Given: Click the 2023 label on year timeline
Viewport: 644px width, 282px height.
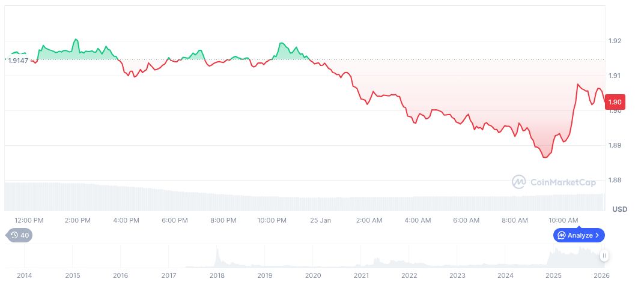Looking at the screenshot, I should 457,275.
